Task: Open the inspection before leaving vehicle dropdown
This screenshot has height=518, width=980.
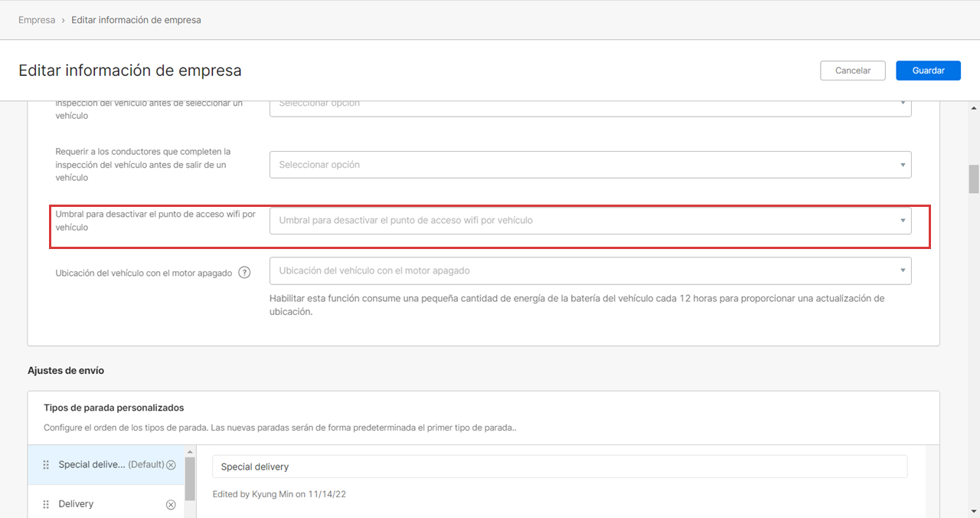Action: click(590, 165)
